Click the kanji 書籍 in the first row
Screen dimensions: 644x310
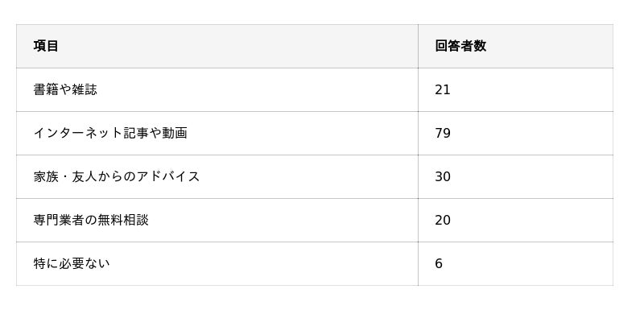click(46, 89)
